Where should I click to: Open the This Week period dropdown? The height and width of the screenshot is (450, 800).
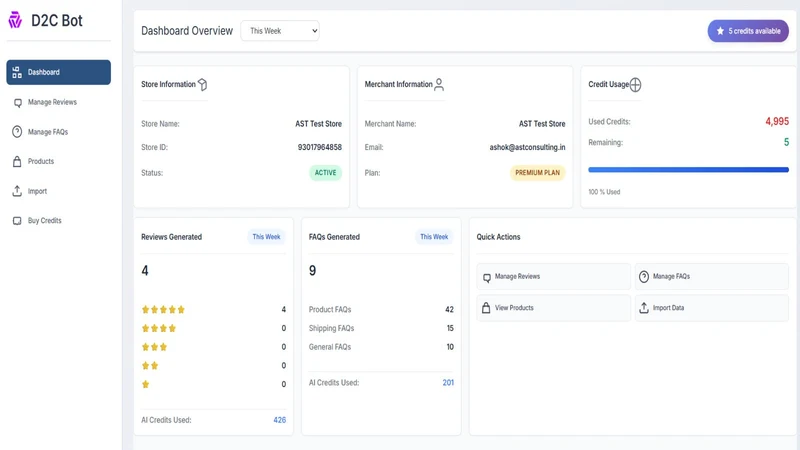pyautogui.click(x=280, y=31)
